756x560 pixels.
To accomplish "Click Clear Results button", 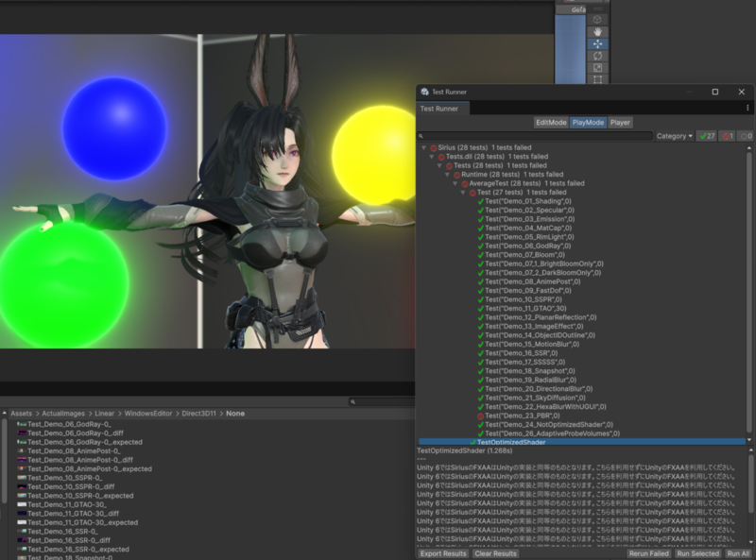I will tap(495, 553).
